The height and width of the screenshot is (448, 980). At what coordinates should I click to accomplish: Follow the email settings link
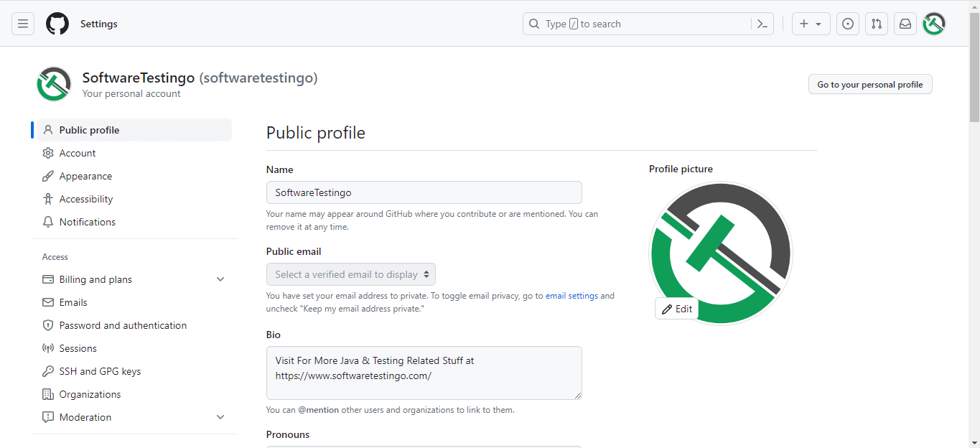571,296
